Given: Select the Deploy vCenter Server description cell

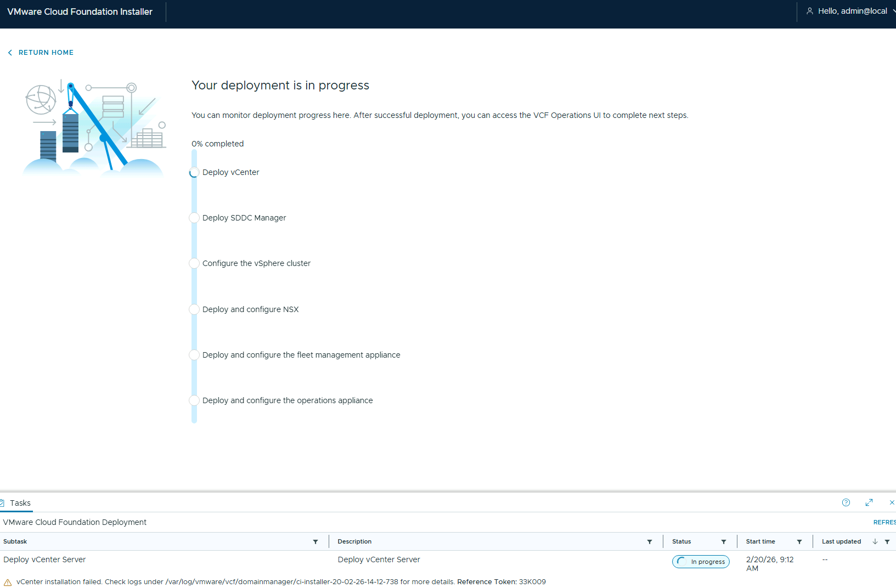Looking at the screenshot, I should [379, 559].
